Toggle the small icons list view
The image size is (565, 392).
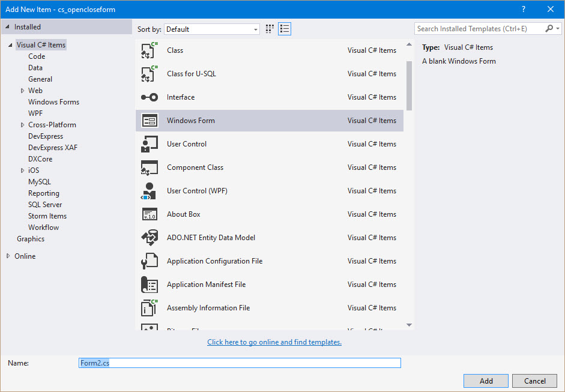tap(284, 28)
